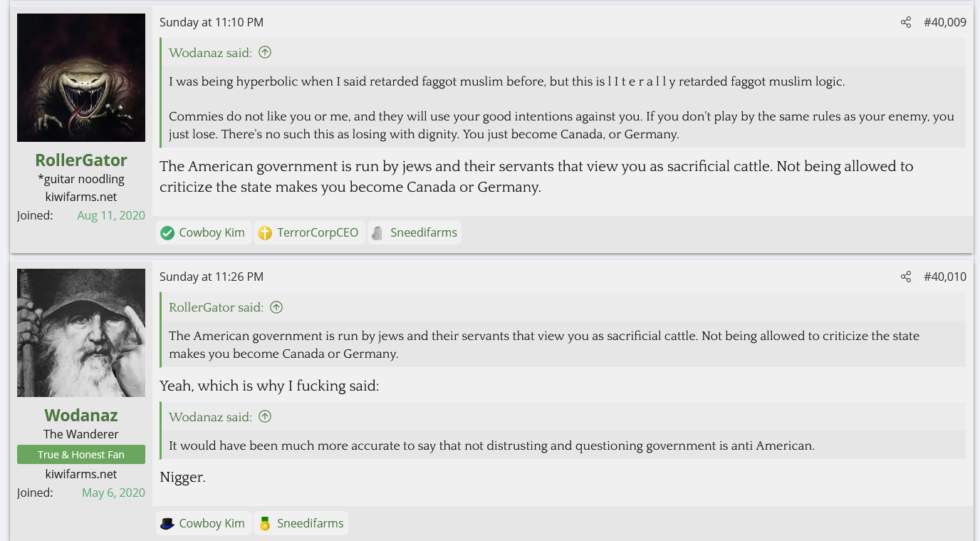980x541 pixels.
Task: Jump to RollerGator's quoted post via arrow
Action: 276,307
